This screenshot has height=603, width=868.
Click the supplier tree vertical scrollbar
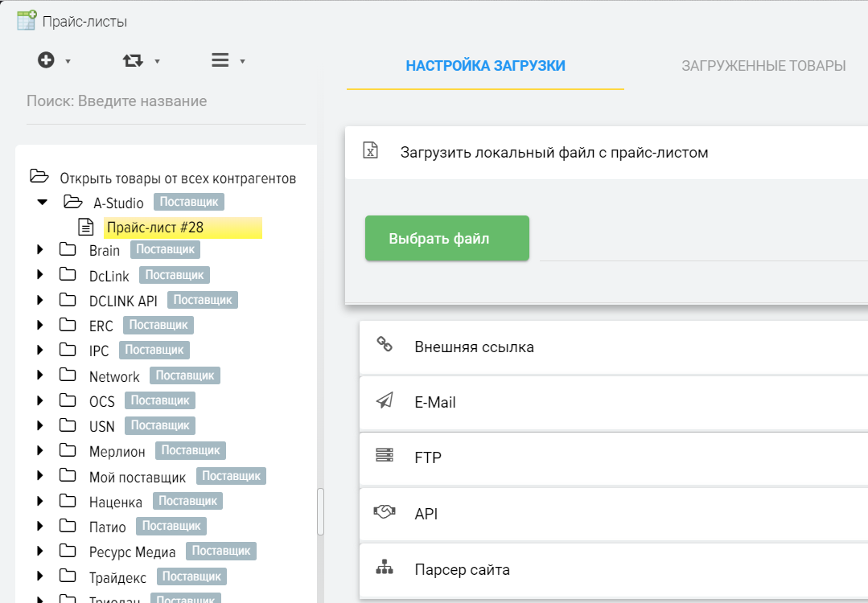[320, 511]
